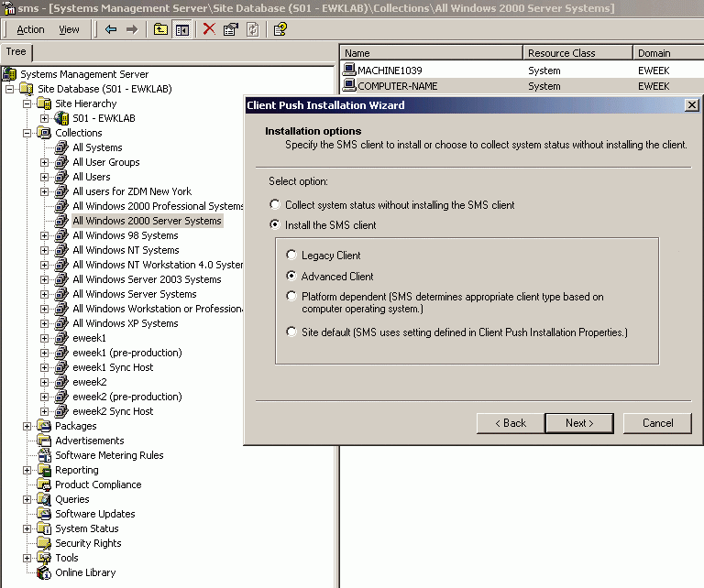This screenshot has height=588, width=704.
Task: Select the Legacy Client radio button
Action: pos(291,255)
